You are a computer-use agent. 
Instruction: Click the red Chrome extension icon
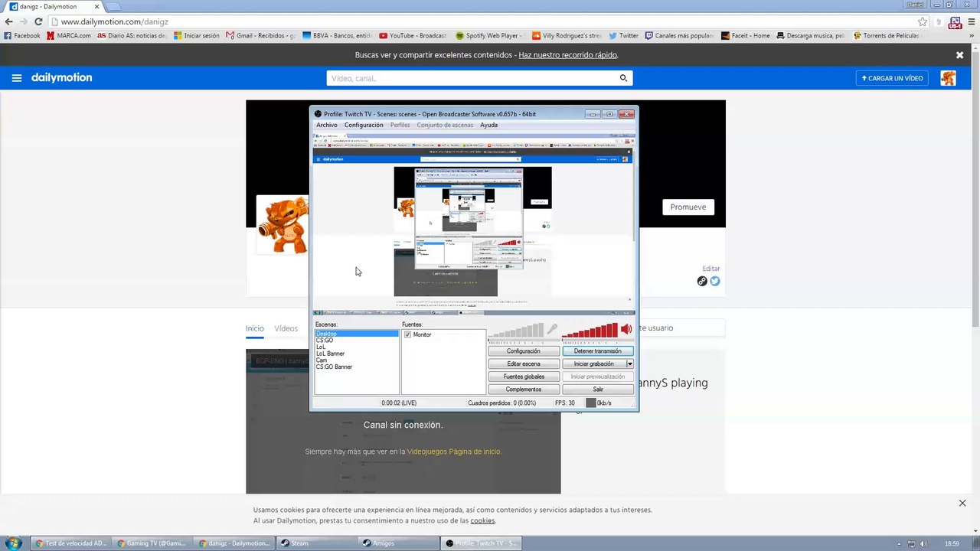(x=955, y=22)
